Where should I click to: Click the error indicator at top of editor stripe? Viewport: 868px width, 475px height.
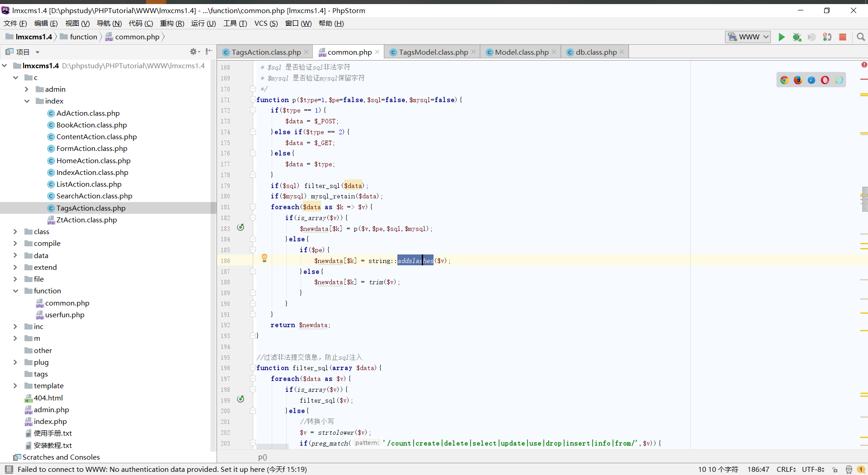click(x=864, y=65)
